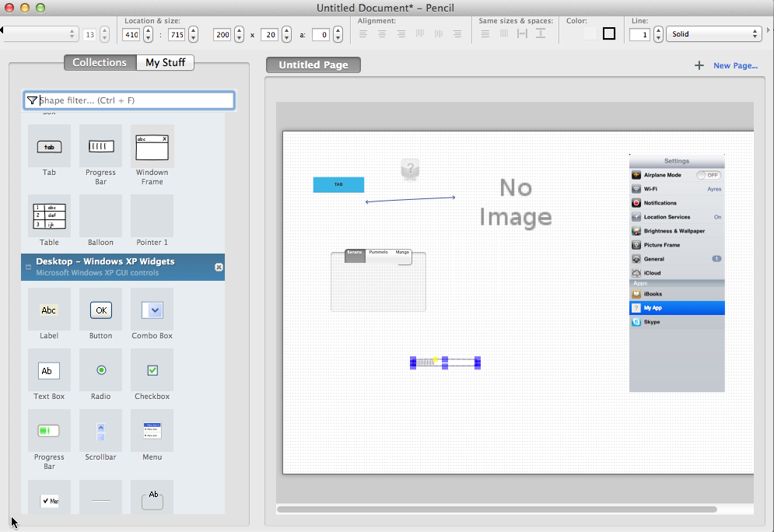The image size is (774, 532).
Task: Collapse the Desktop - Windows XP Widgets collection
Action: coord(28,267)
